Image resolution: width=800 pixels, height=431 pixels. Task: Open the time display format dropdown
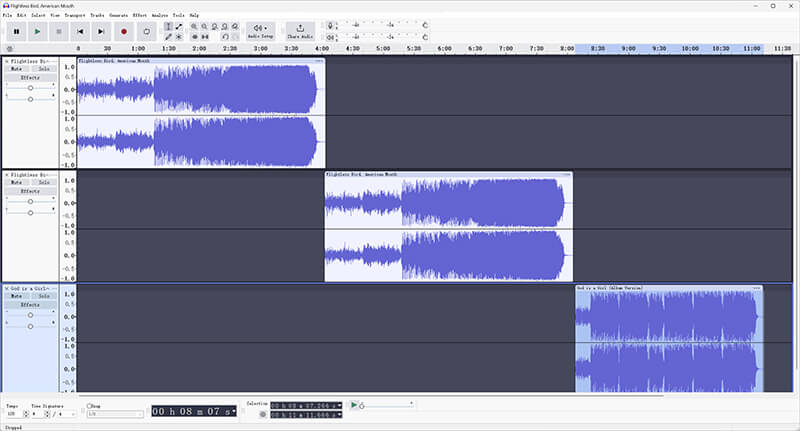(x=234, y=411)
